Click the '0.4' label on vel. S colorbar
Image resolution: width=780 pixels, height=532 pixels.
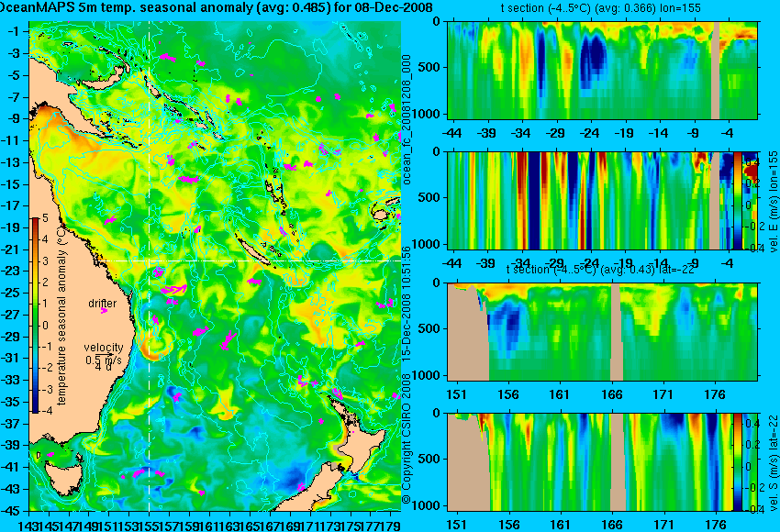click(752, 423)
